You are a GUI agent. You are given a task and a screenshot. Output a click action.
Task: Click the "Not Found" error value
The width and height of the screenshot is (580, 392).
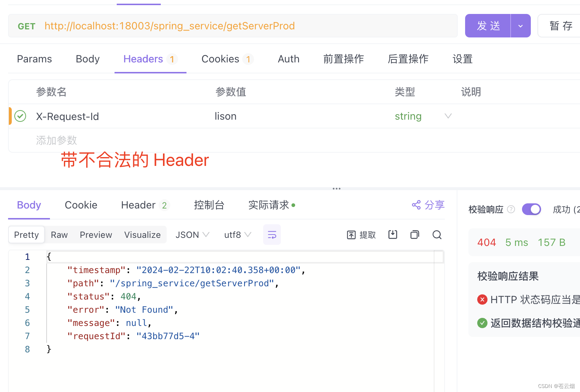pos(144,310)
